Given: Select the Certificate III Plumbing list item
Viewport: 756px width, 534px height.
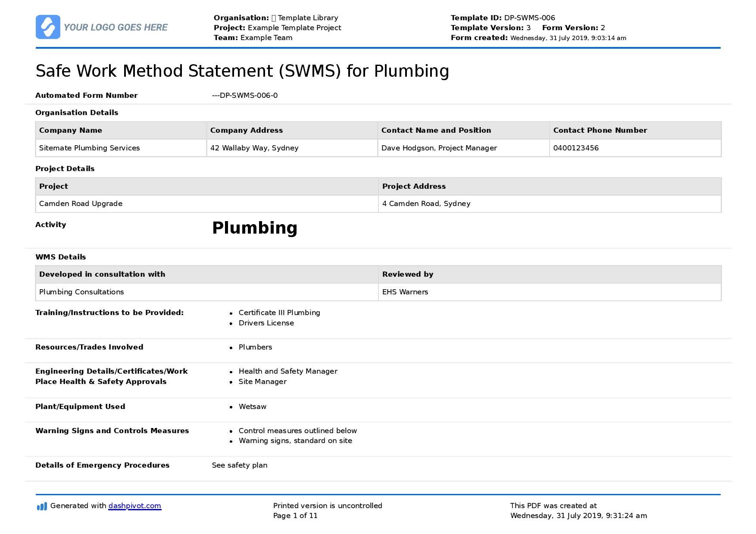Looking at the screenshot, I should (x=279, y=313).
